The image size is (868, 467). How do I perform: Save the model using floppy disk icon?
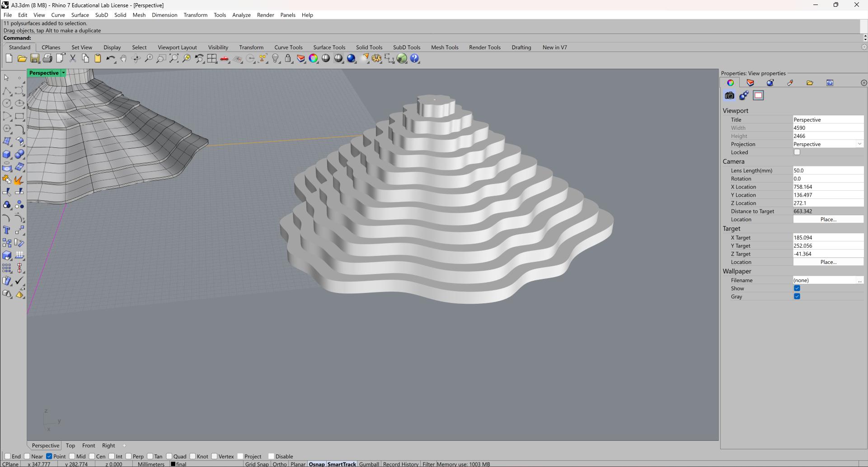pyautogui.click(x=34, y=58)
